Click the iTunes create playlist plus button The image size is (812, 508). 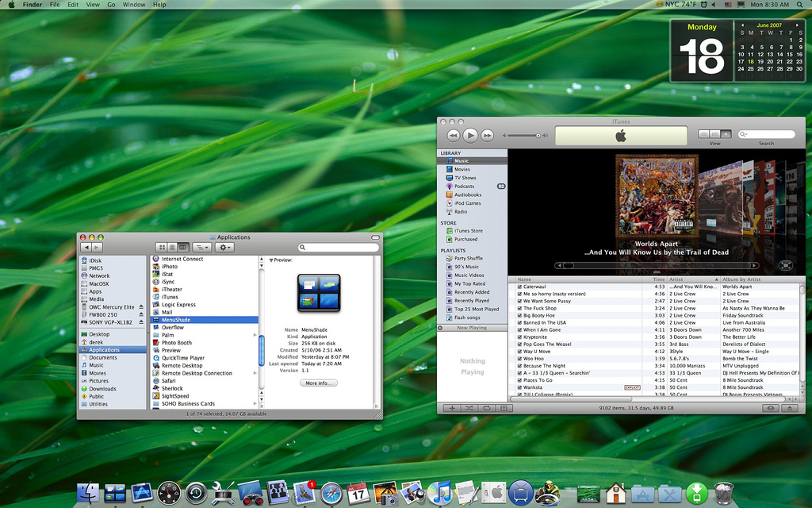451,408
